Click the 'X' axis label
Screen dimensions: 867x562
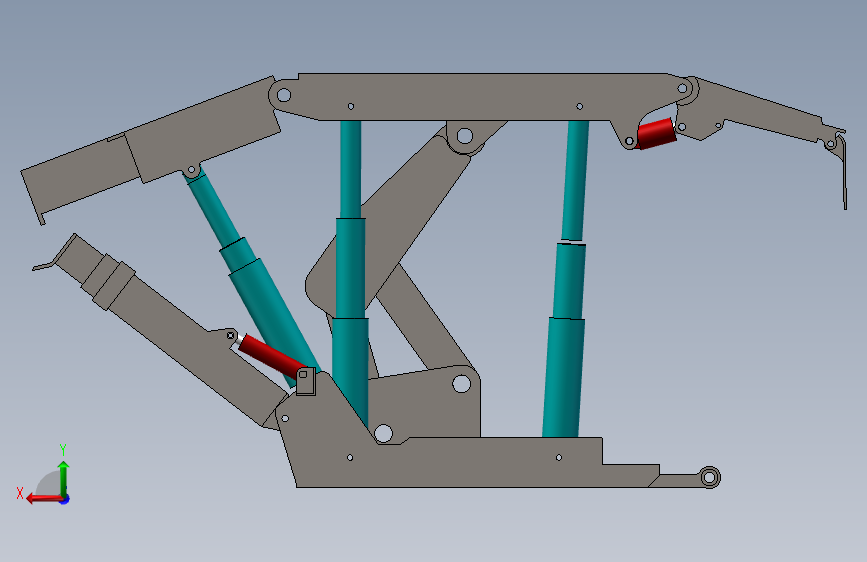pyautogui.click(x=20, y=493)
